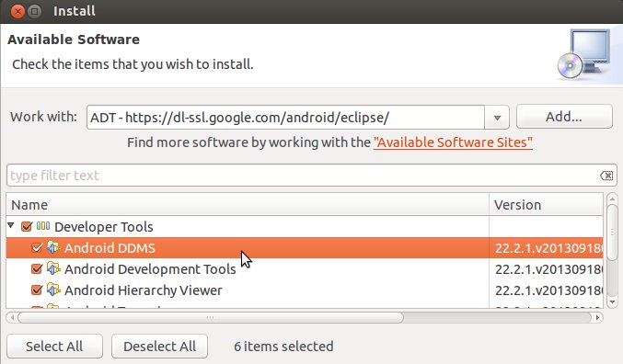Click the Android Hierarchy Viewer feature icon

point(53,290)
